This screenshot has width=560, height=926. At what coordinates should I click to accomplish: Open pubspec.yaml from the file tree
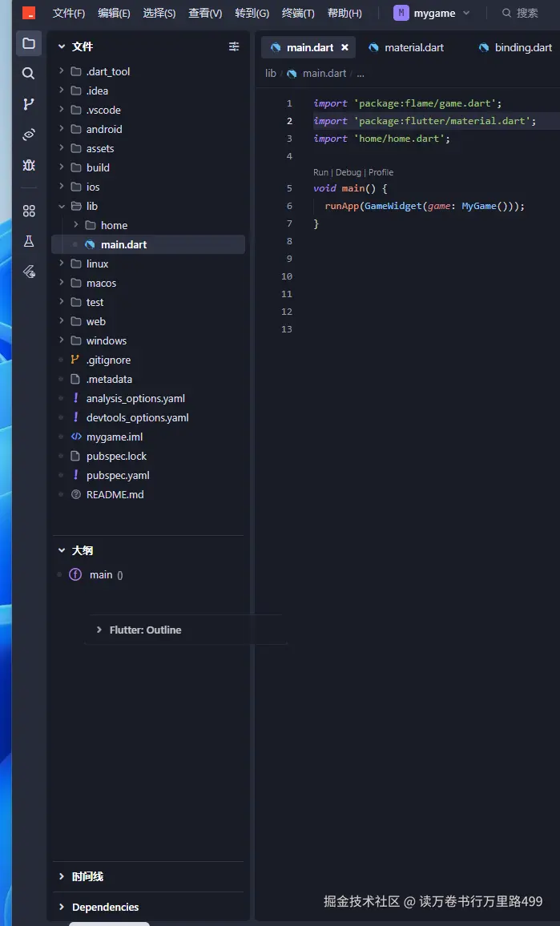coord(118,475)
